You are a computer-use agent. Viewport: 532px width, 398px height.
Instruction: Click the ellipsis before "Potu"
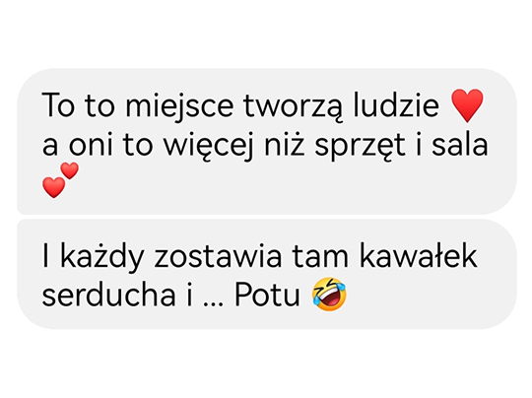214,304
